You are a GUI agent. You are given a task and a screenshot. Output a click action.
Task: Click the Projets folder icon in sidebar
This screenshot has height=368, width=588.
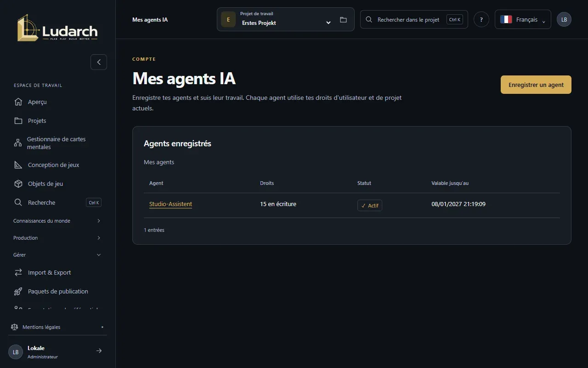tap(18, 121)
